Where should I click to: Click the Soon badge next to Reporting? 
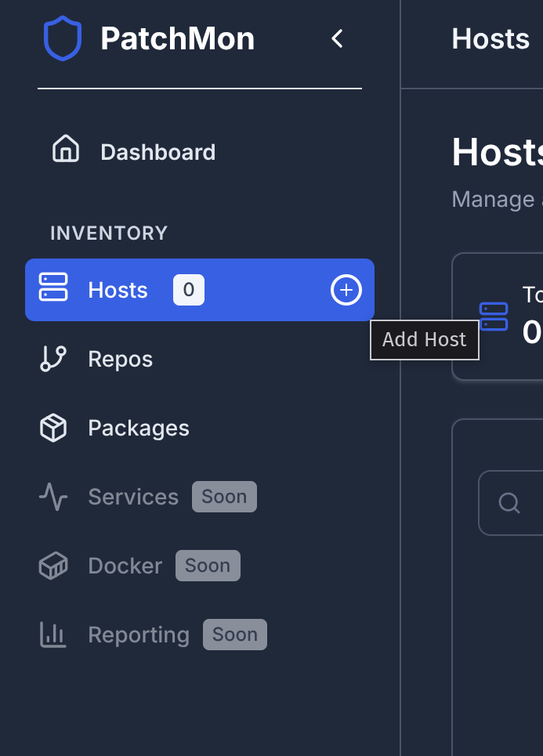pos(235,635)
